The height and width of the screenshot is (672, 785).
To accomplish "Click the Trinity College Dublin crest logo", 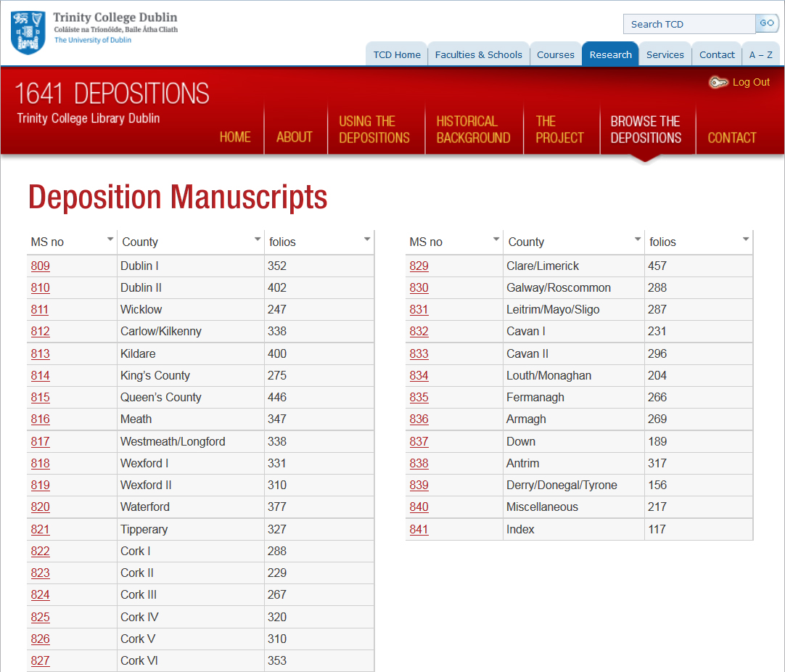I will [28, 33].
